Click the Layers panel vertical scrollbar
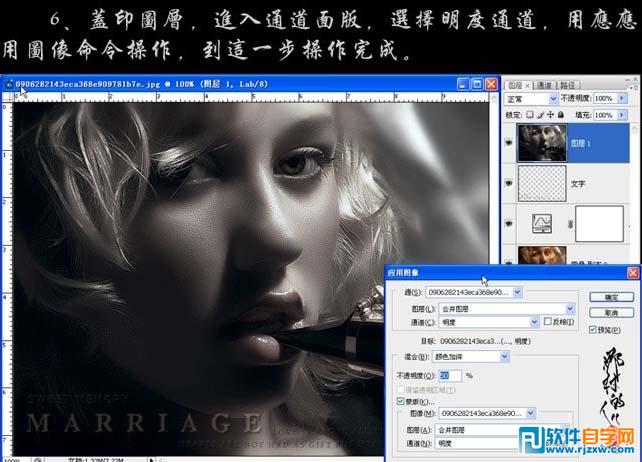The width and height of the screenshot is (642, 462). point(635,192)
